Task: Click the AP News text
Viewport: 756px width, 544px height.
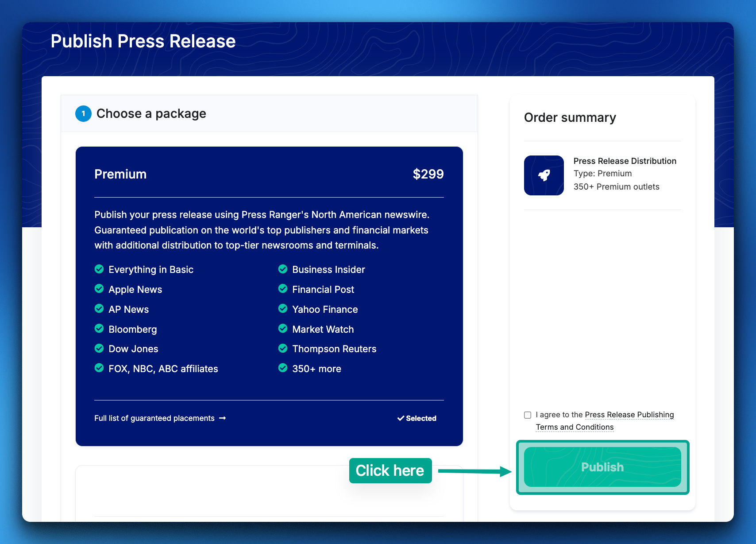Action: (x=129, y=310)
